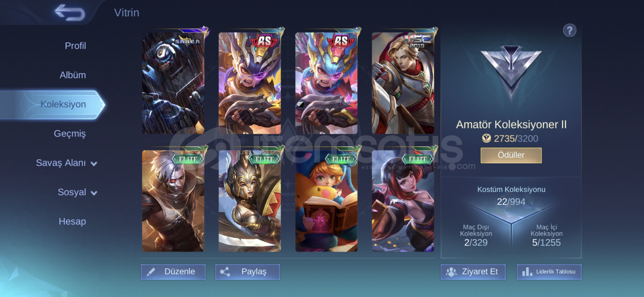Viewport: 644px width, 297px height.
Task: Tap the collector rank emblem badge
Action: tap(511, 72)
